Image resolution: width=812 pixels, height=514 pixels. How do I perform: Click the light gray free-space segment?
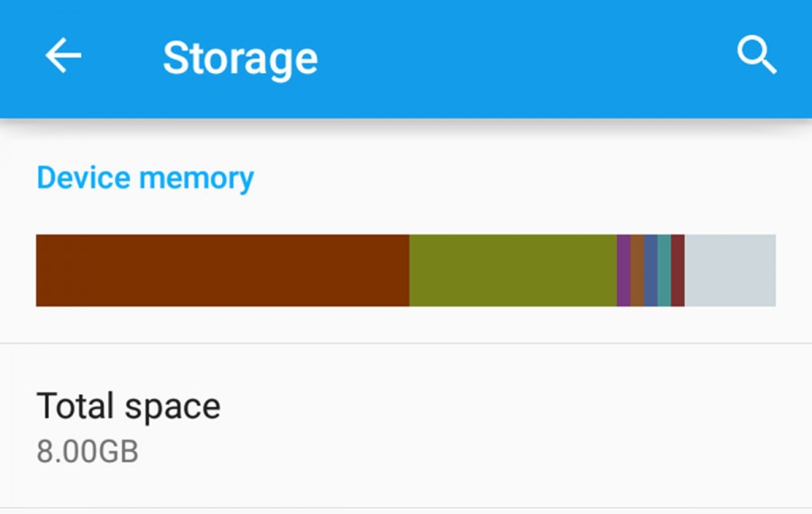pyautogui.click(x=730, y=271)
